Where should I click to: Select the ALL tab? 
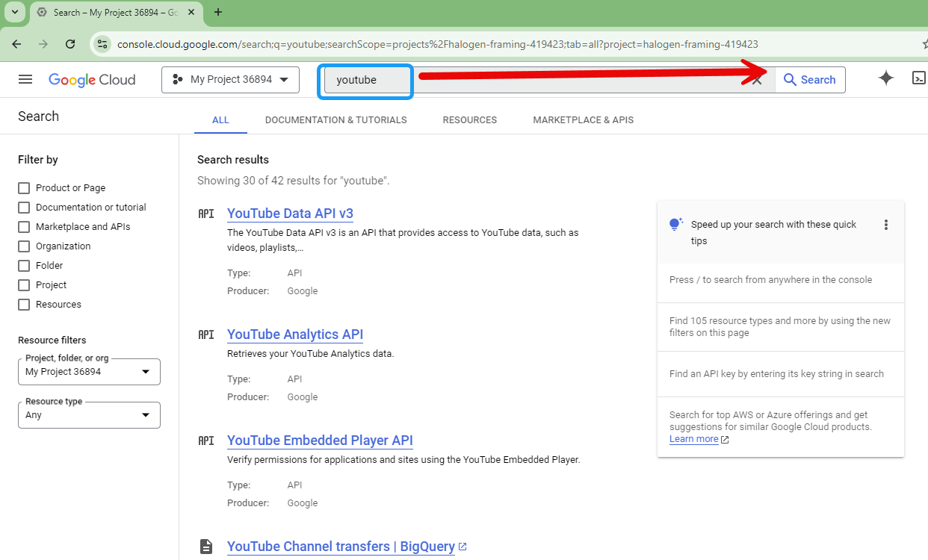pos(220,119)
